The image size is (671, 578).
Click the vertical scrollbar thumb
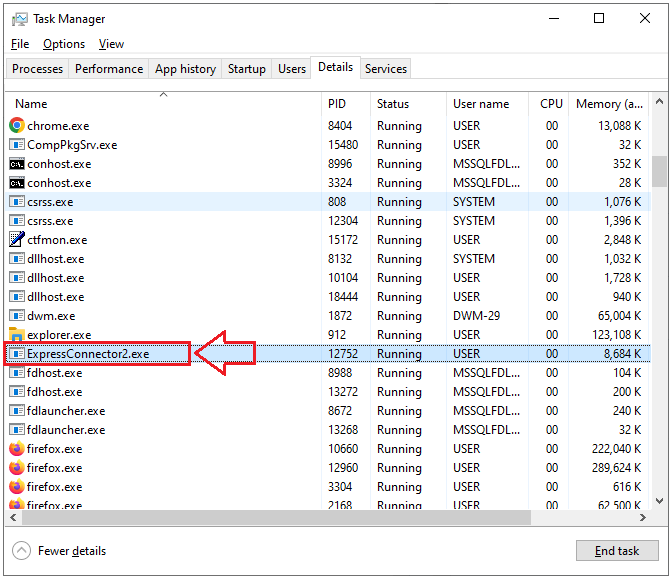(659, 171)
